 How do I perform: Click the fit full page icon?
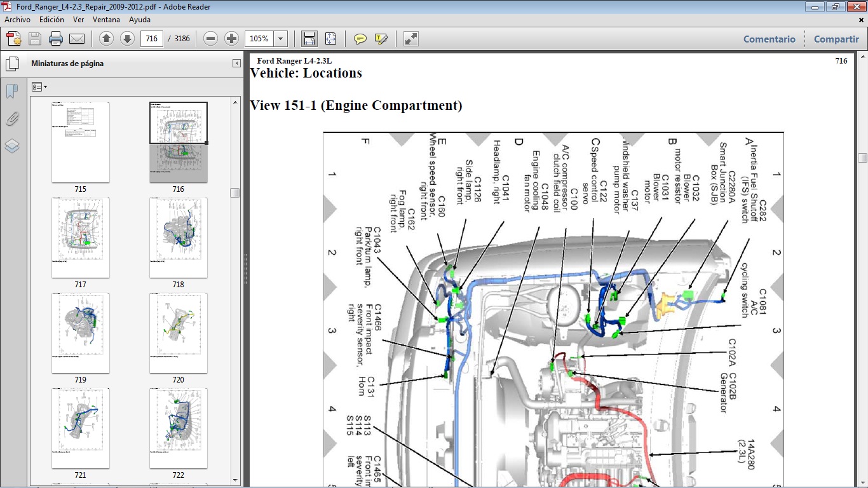click(x=330, y=39)
